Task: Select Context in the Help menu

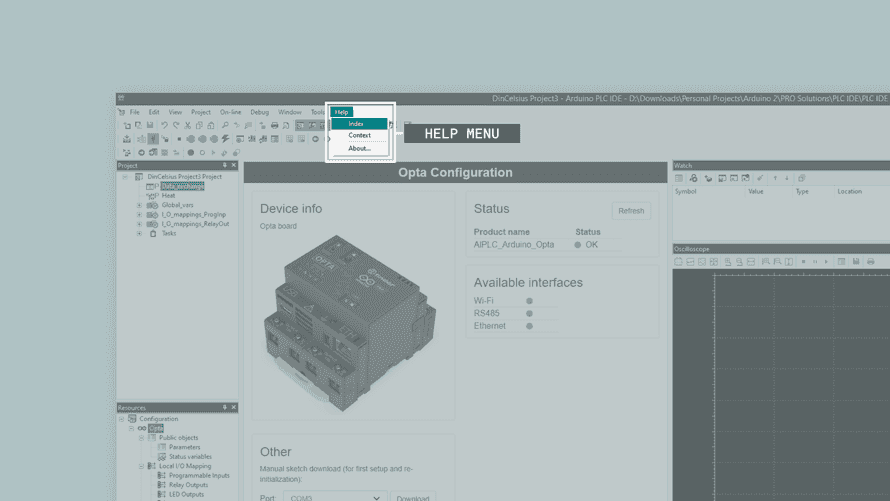Action: tap(359, 136)
